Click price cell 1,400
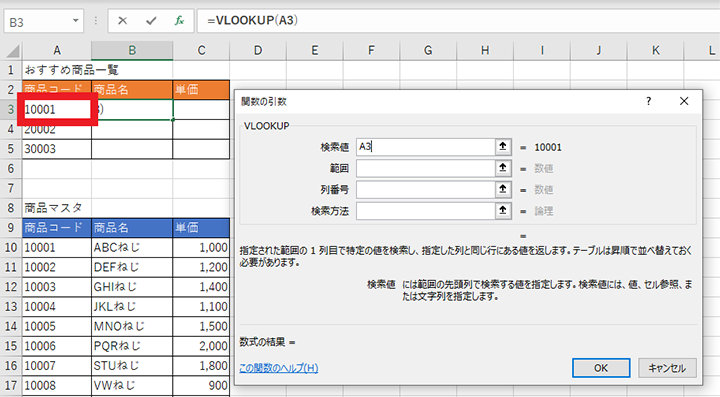The height and width of the screenshot is (397, 720). click(201, 287)
